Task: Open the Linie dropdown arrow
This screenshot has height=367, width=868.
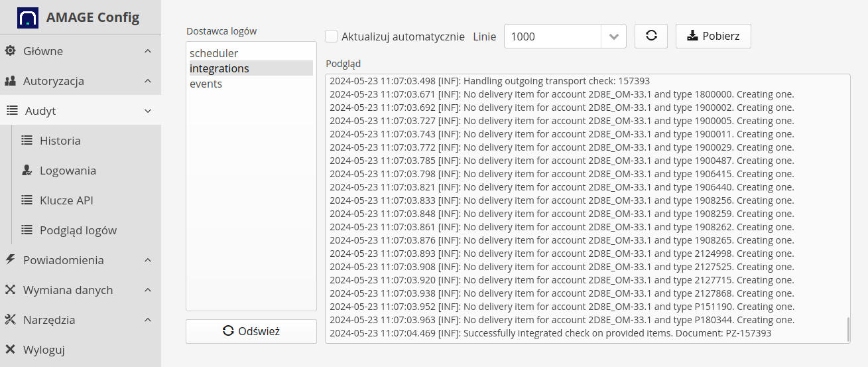Action: pyautogui.click(x=613, y=37)
